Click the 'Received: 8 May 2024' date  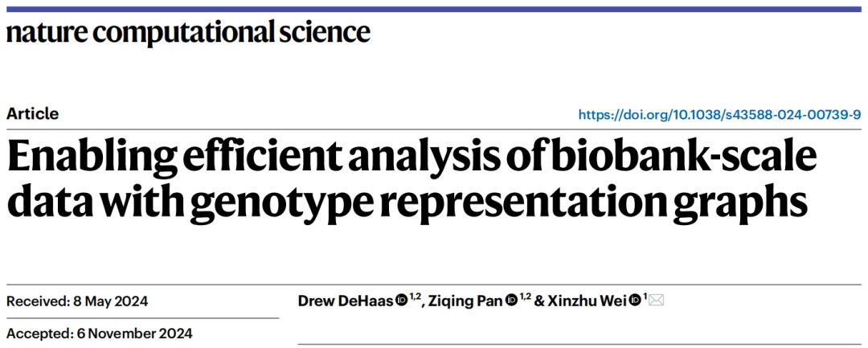tap(77, 301)
